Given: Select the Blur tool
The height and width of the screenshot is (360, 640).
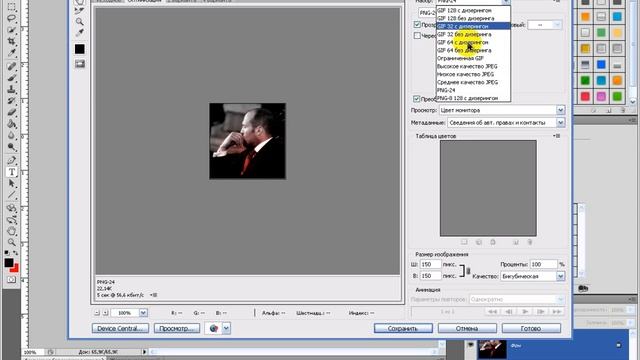Looking at the screenshot, I should coord(11,135).
